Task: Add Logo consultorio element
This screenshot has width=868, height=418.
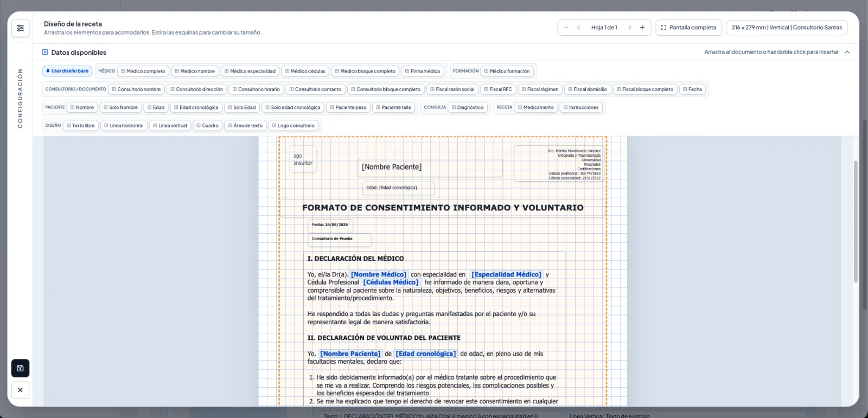Action: pyautogui.click(x=293, y=126)
